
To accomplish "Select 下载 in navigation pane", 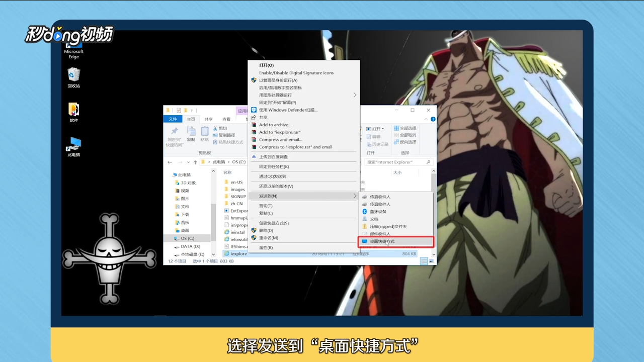I will coord(182,214).
